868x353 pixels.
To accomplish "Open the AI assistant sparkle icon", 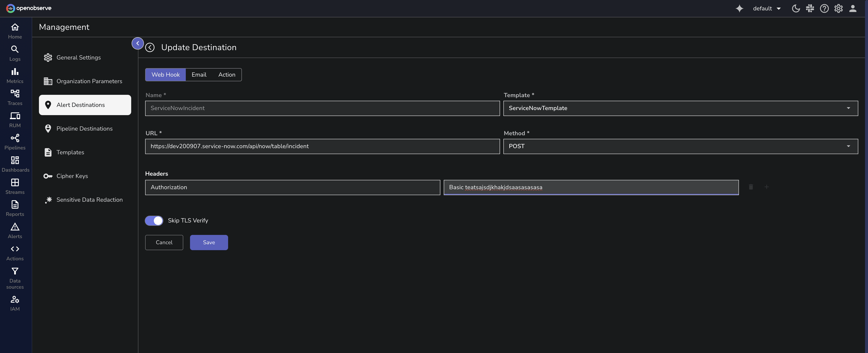I will [x=739, y=8].
